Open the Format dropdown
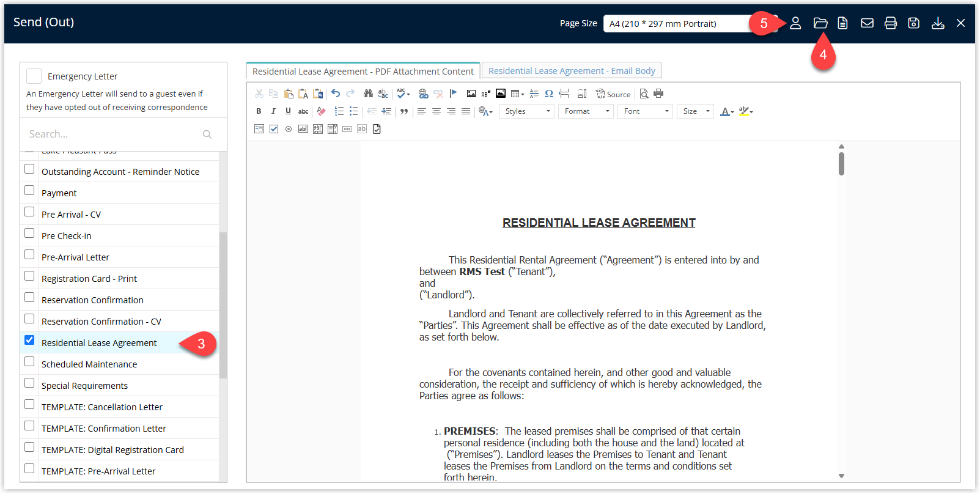Image resolution: width=980 pixels, height=494 pixels. pos(586,111)
